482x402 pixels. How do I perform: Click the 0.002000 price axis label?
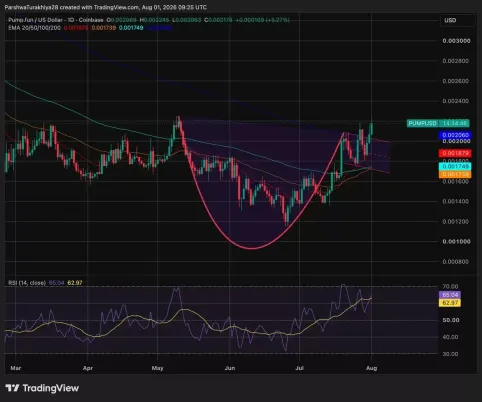[x=456, y=141]
